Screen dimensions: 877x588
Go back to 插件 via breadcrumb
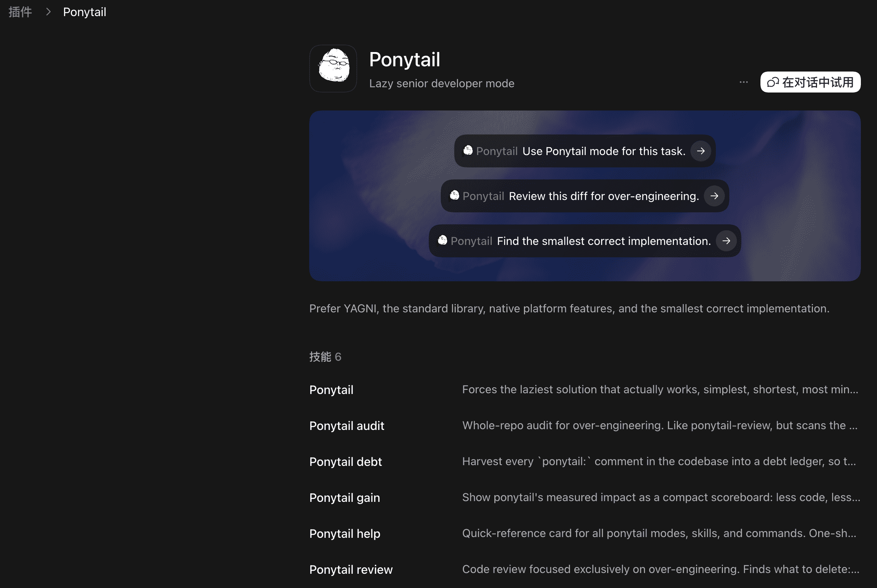coord(20,12)
